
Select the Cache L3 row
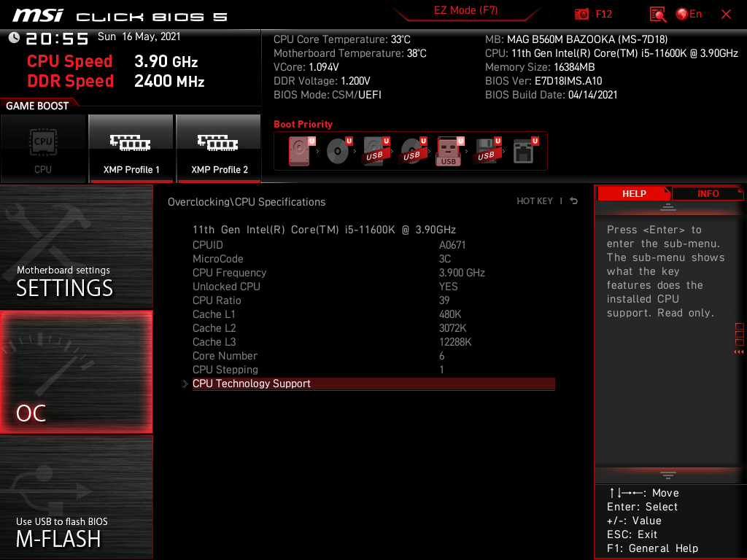(x=373, y=342)
